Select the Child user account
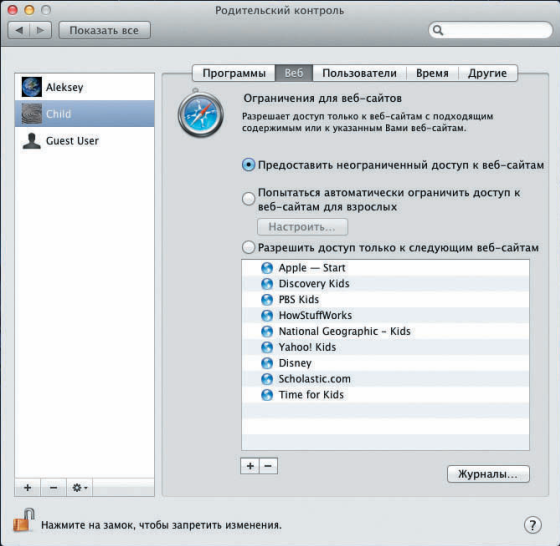560x546 pixels. pos(85,114)
